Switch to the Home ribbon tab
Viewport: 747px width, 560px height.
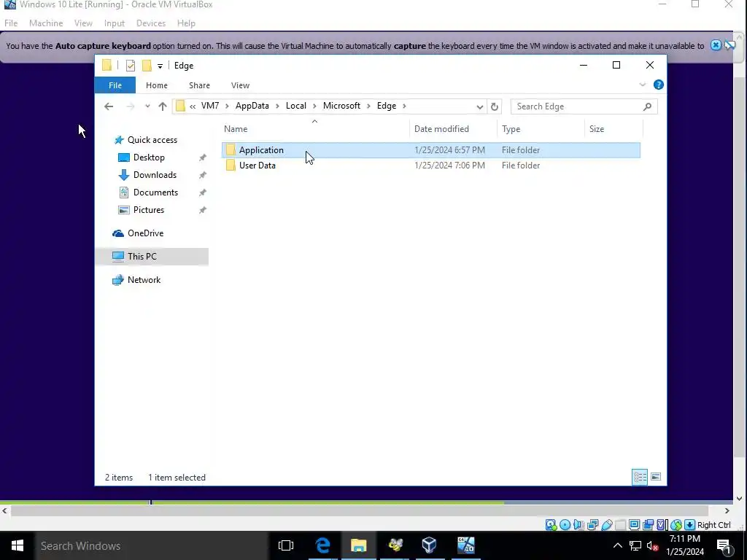tap(157, 85)
